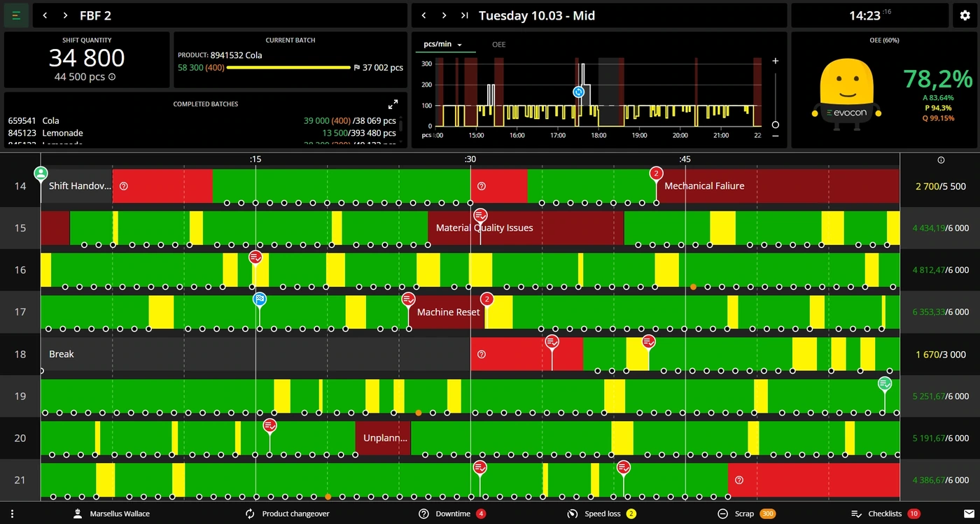The height and width of the screenshot is (524, 980).
Task: Go to the station after FBF 2
Action: (65, 15)
